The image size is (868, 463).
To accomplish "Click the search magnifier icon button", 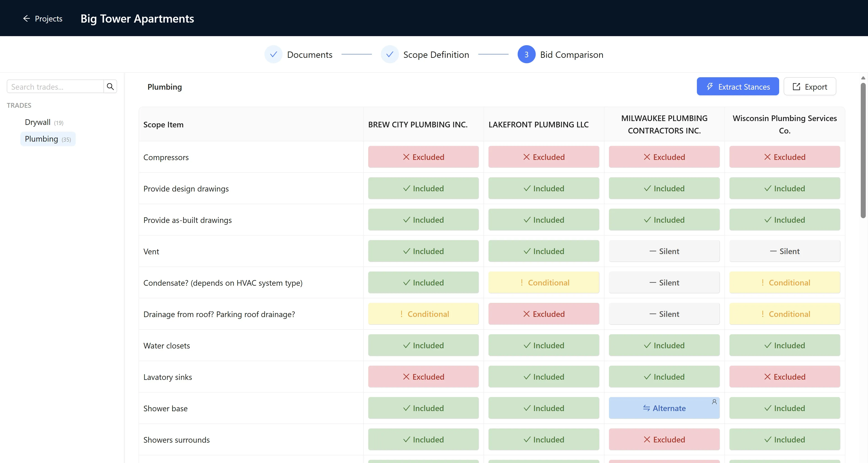I will (x=110, y=87).
